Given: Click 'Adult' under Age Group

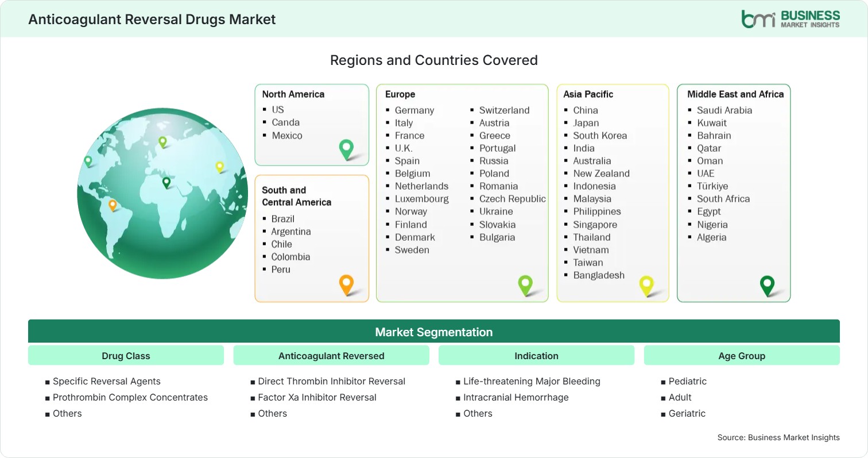Looking at the screenshot, I should tap(680, 397).
